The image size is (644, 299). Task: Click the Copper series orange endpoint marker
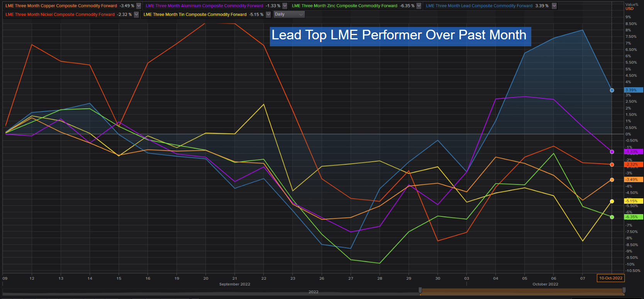coord(612,180)
